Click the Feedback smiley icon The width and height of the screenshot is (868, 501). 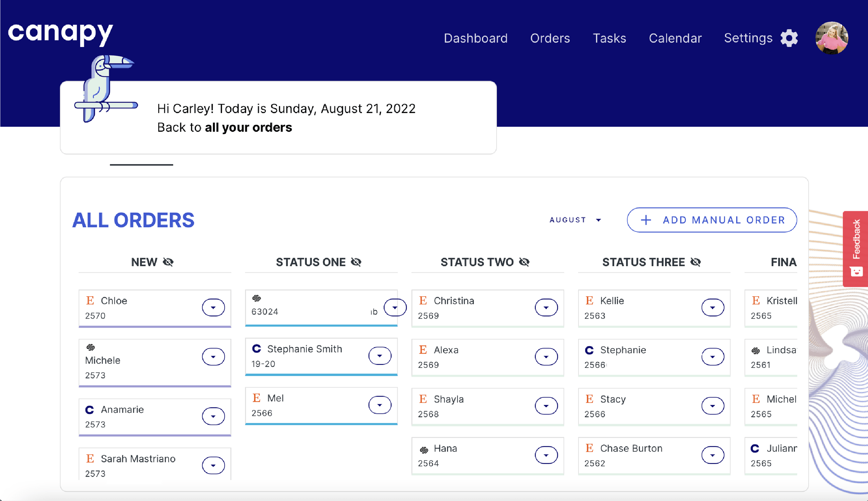[856, 272]
